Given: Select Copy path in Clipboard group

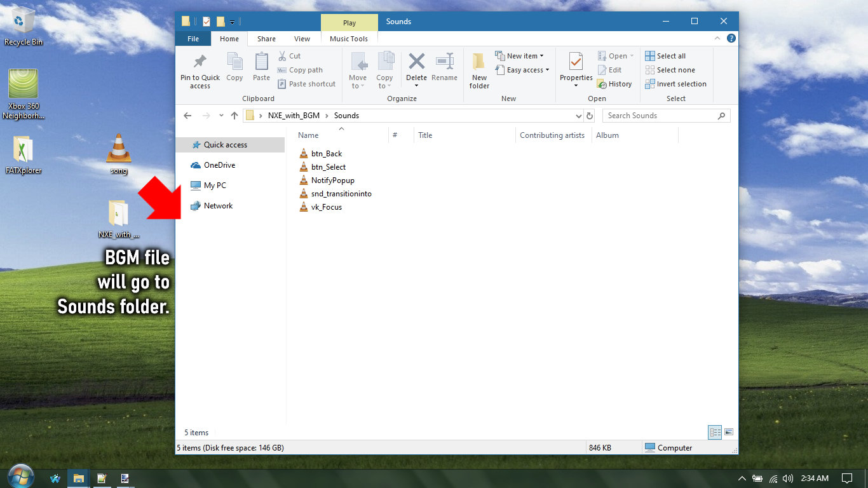Looking at the screenshot, I should click(x=300, y=70).
